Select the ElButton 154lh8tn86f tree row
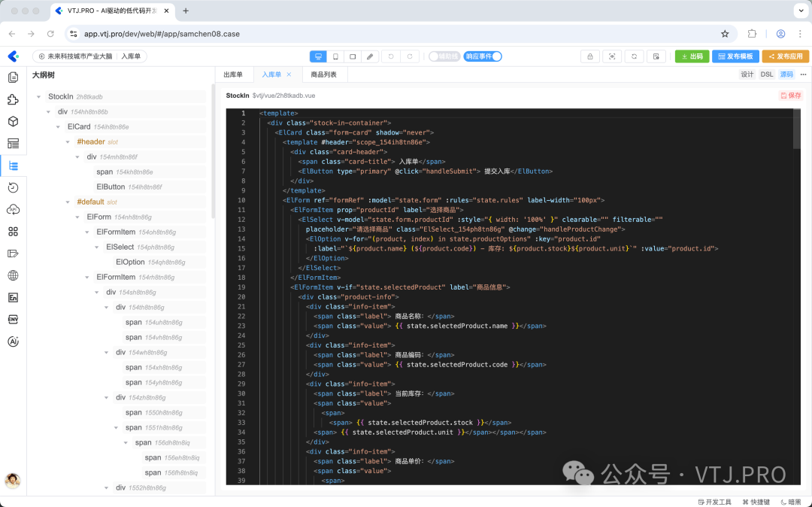812x507 pixels. [x=150, y=187]
